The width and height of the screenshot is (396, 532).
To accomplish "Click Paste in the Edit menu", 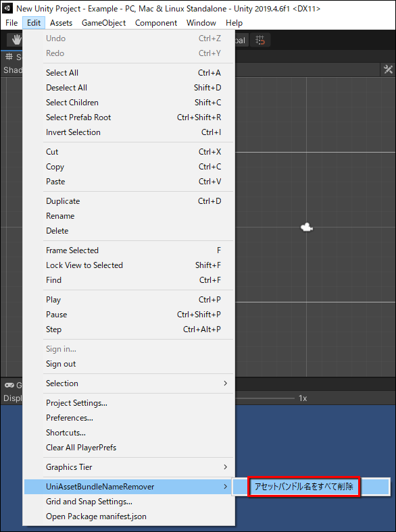I will 128,182.
